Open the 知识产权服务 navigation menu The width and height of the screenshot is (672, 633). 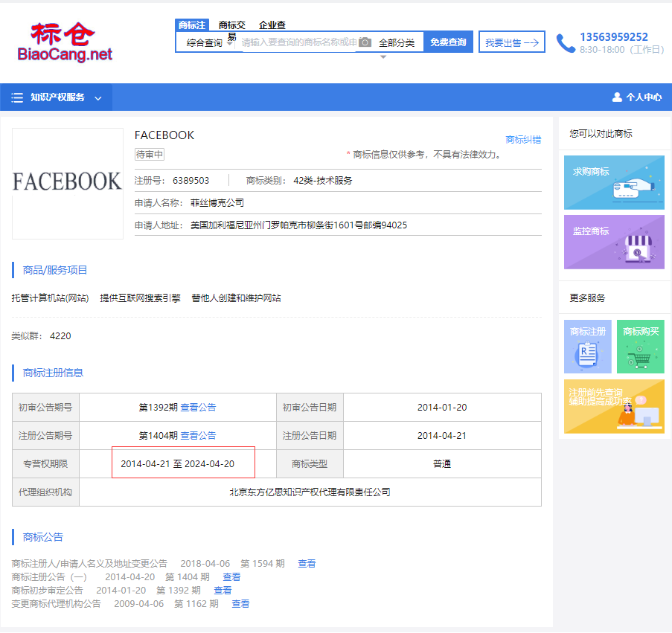56,97
